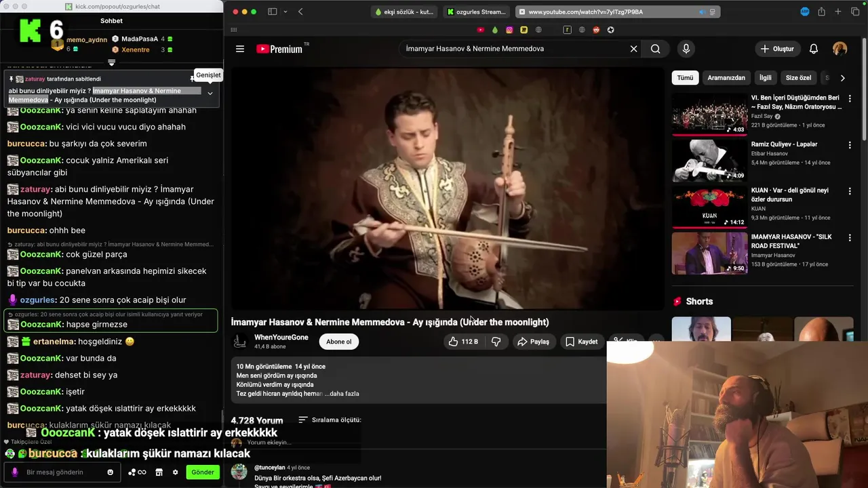The height and width of the screenshot is (488, 868).
Task: Click Genişlet to expand pinned message
Action: click(x=208, y=75)
